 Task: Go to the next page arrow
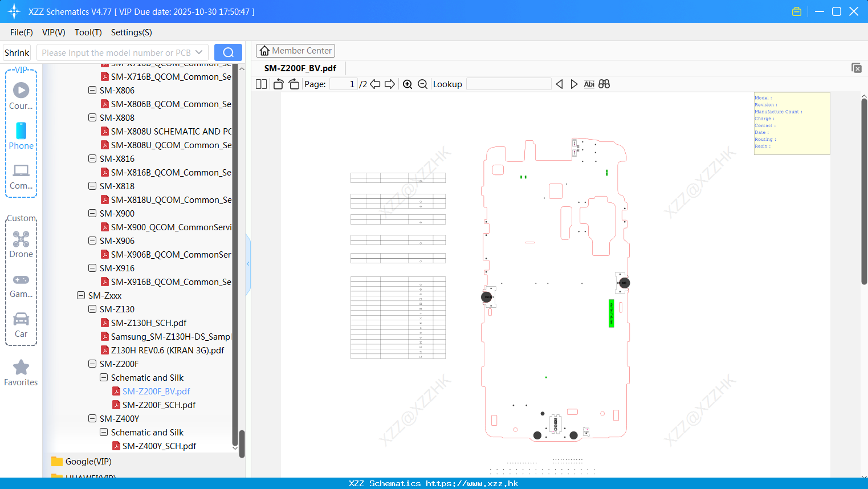click(x=390, y=84)
